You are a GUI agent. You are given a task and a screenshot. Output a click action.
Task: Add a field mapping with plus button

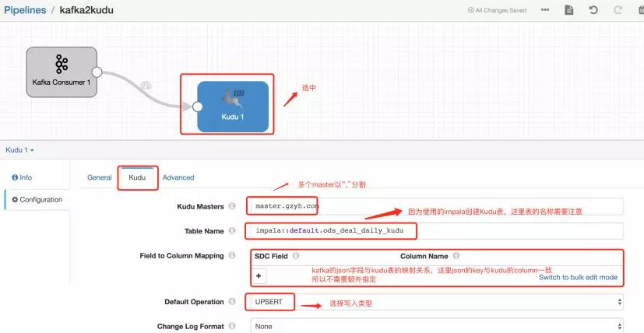(x=259, y=276)
